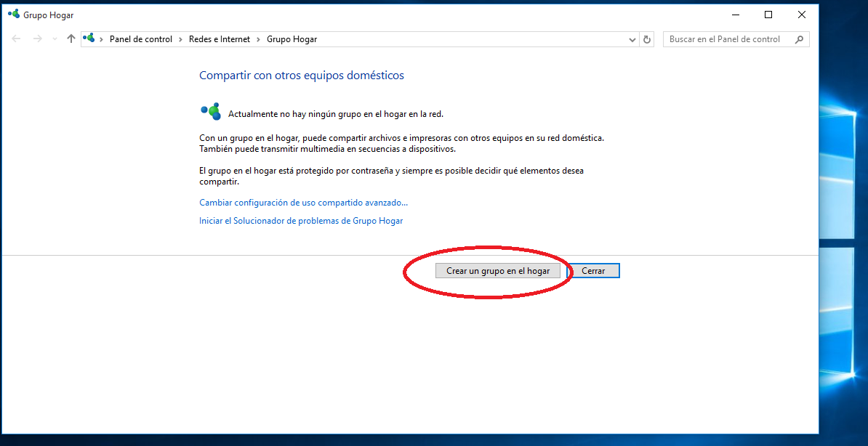Click the search magnifier icon

[799, 39]
